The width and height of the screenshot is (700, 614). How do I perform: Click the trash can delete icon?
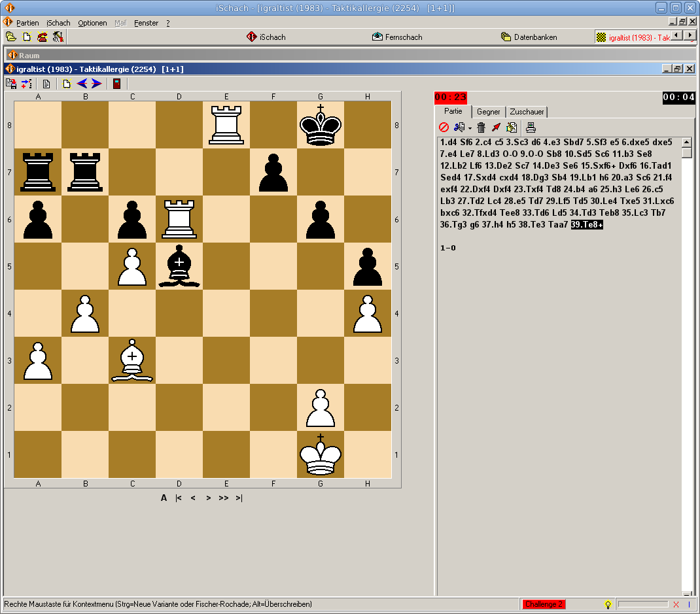[x=481, y=128]
